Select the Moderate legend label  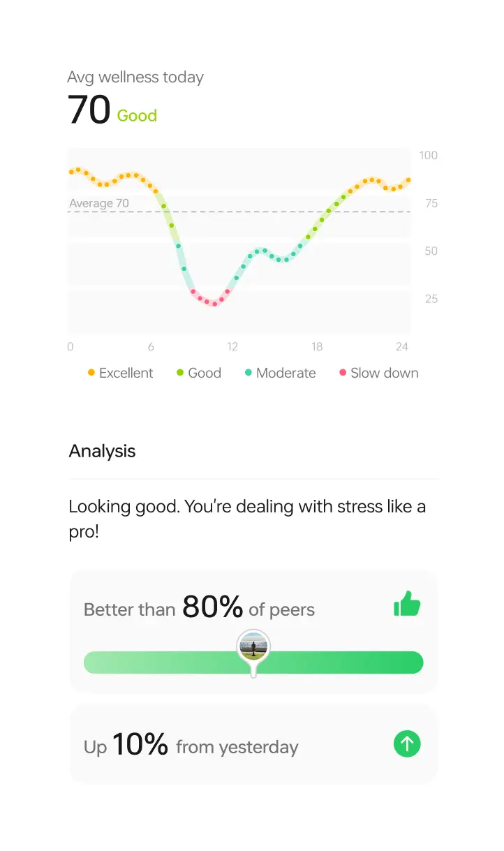click(x=286, y=373)
